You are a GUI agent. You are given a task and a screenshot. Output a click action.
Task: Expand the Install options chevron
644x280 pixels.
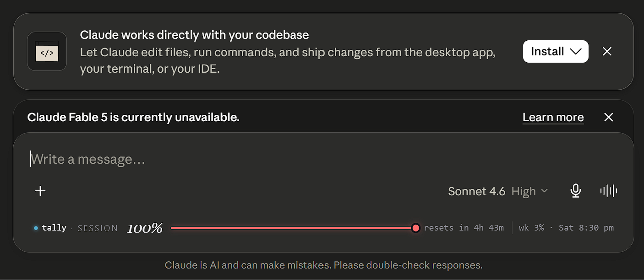[x=575, y=51]
